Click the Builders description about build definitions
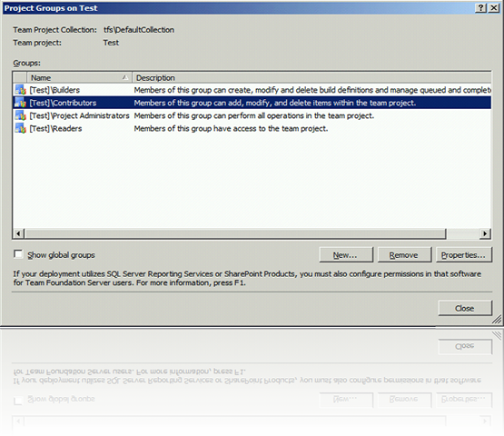Screen dimensions: 504x436 (x=312, y=90)
